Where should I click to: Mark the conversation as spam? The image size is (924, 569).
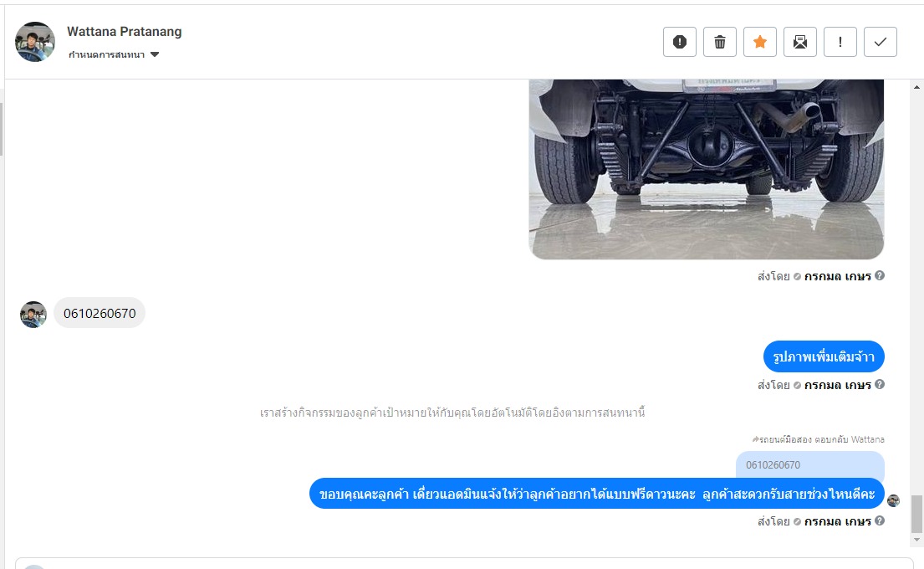pyautogui.click(x=680, y=42)
